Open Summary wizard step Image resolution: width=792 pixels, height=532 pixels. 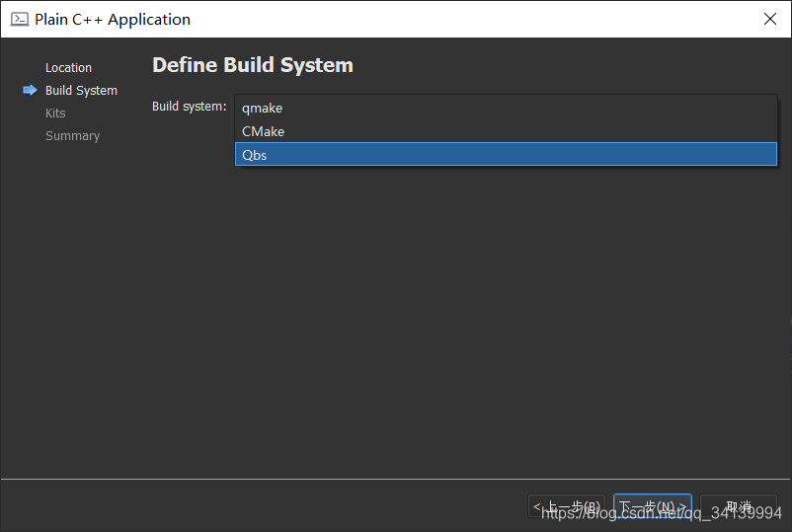point(73,136)
